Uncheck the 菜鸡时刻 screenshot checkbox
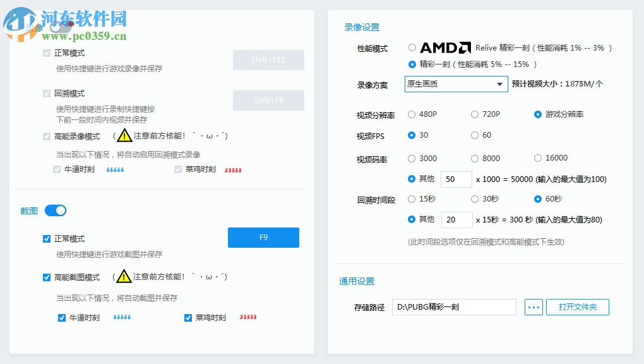 coord(188,317)
